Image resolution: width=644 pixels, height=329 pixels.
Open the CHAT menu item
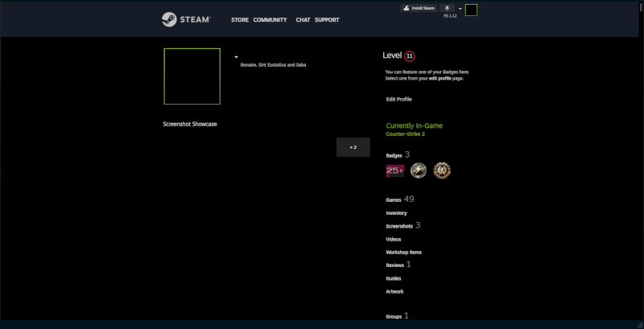pos(303,19)
